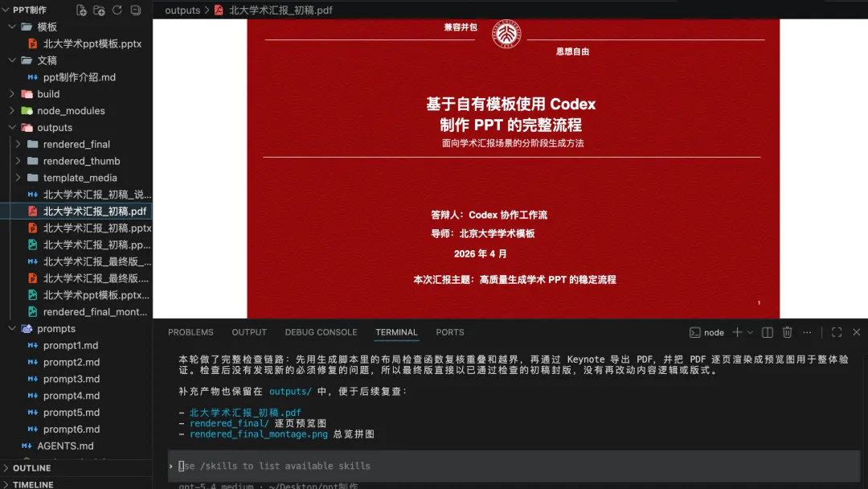
Task: Click outputs in the breadcrumb path
Action: [x=182, y=10]
